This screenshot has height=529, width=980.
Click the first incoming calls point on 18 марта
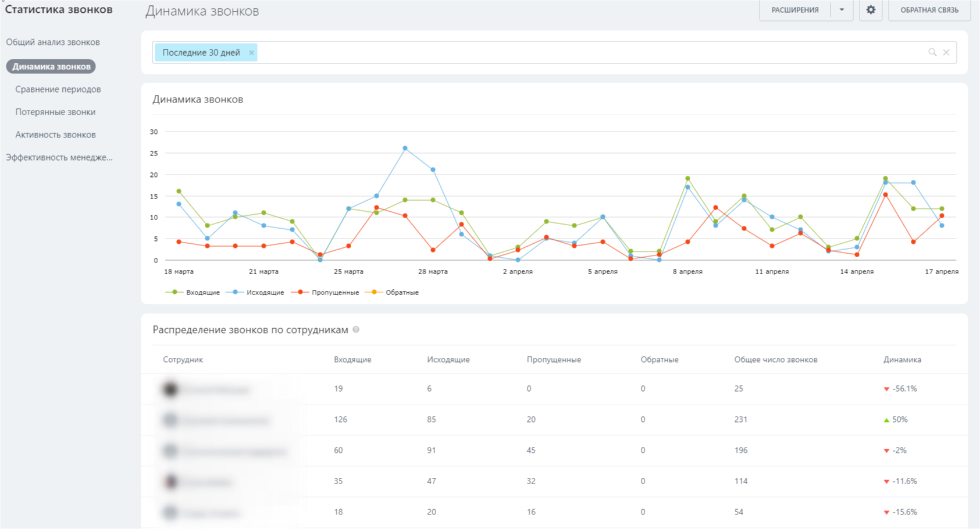pyautogui.click(x=179, y=191)
